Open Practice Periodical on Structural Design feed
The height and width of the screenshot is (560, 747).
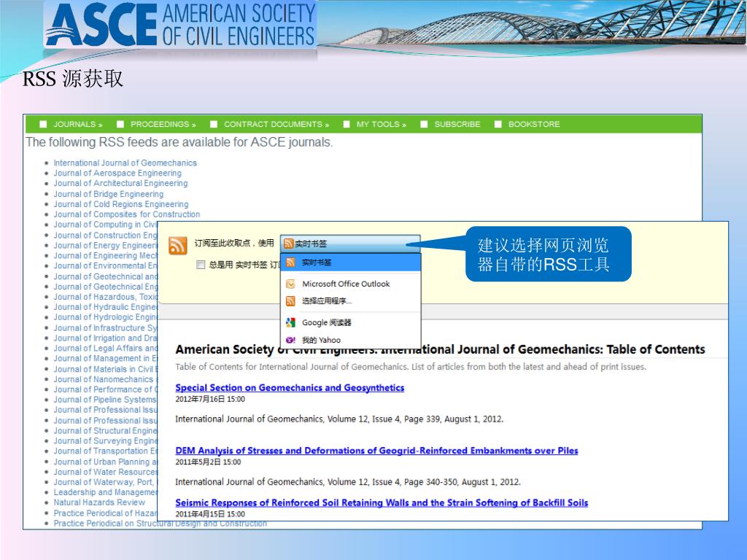(160, 524)
